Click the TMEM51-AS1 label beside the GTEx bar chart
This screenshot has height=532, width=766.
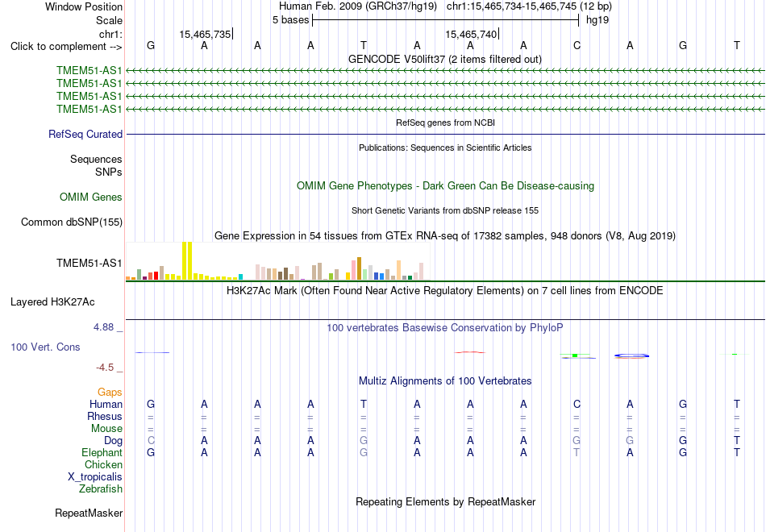click(89, 263)
